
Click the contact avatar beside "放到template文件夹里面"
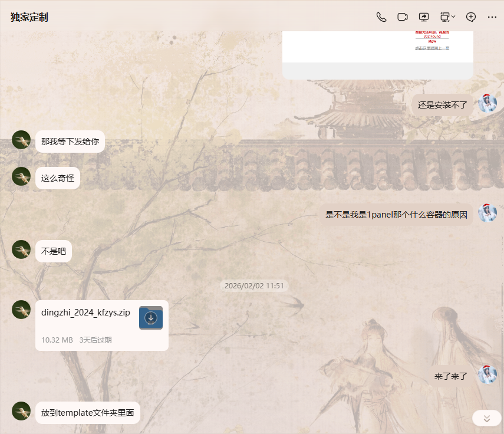point(21,411)
